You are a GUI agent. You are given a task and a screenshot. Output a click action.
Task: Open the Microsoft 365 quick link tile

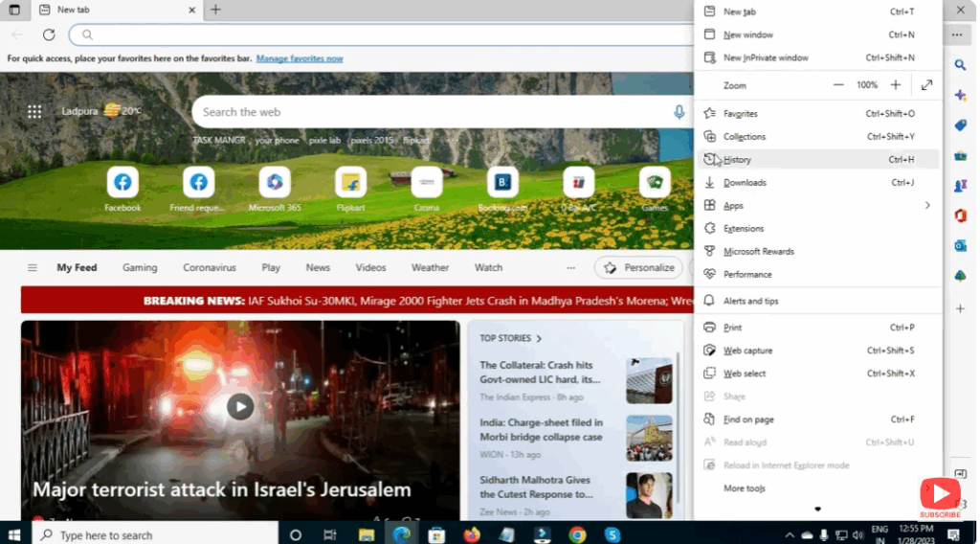click(275, 183)
